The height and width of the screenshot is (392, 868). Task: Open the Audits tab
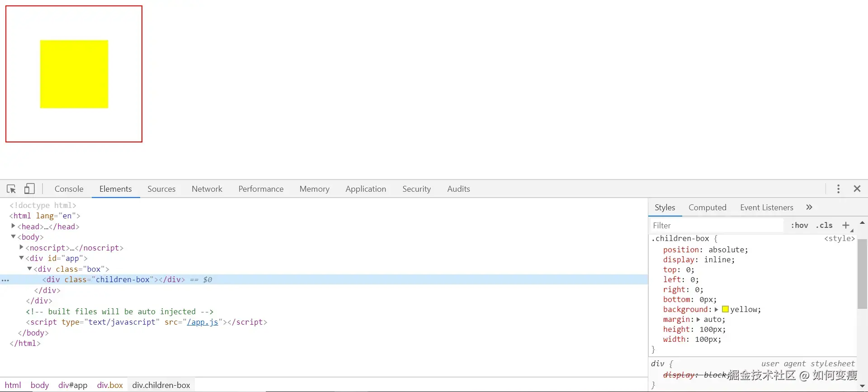point(458,189)
